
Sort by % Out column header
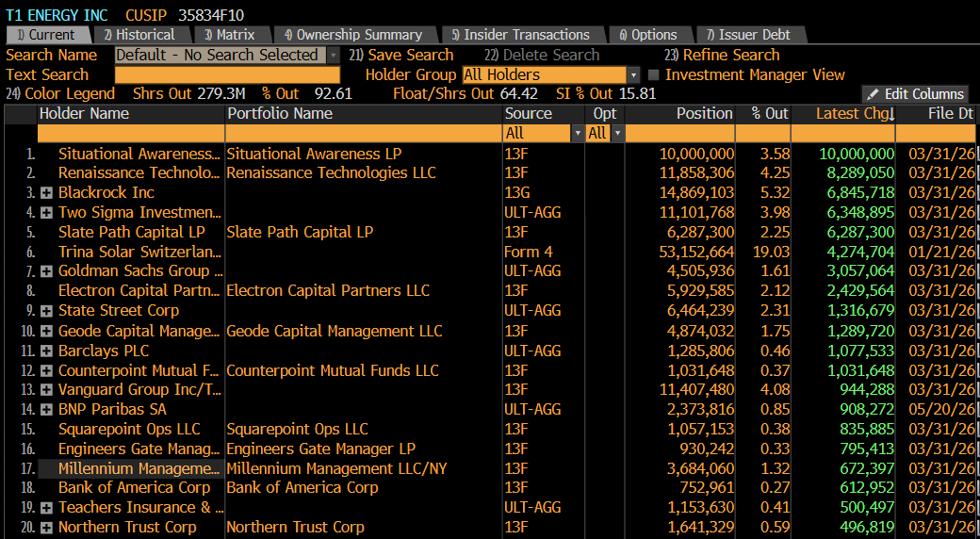(x=770, y=114)
